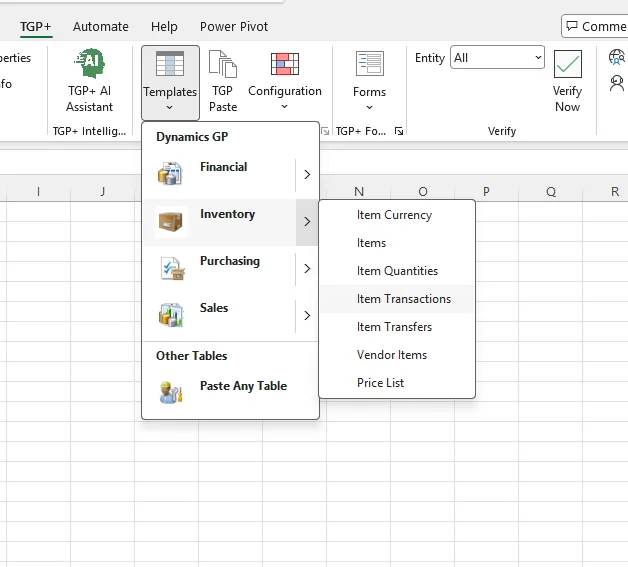Expand the Configuration dropdown chevron
628x567 pixels.
tap(284, 107)
